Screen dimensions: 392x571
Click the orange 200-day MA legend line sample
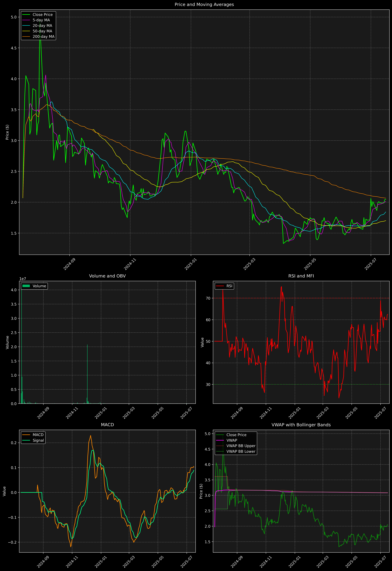(x=26, y=37)
